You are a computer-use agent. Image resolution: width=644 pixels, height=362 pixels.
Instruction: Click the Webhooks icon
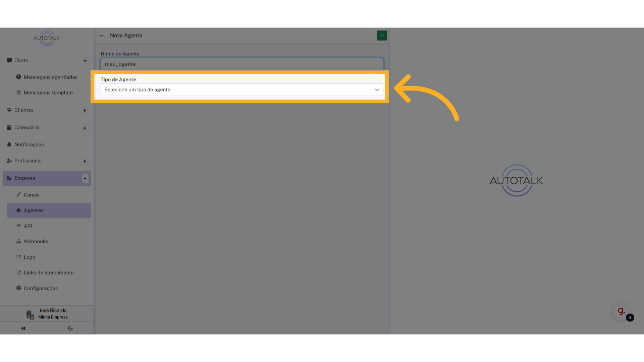[x=18, y=241]
